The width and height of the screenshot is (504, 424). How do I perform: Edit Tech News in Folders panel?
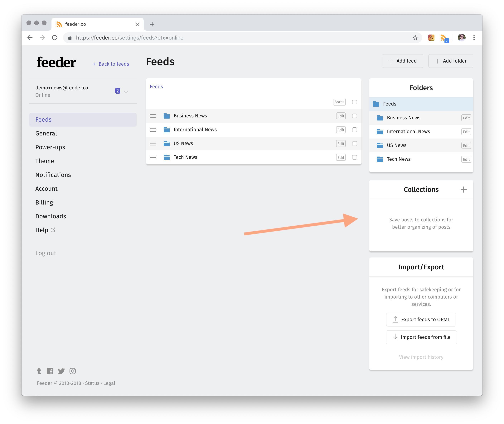466,159
